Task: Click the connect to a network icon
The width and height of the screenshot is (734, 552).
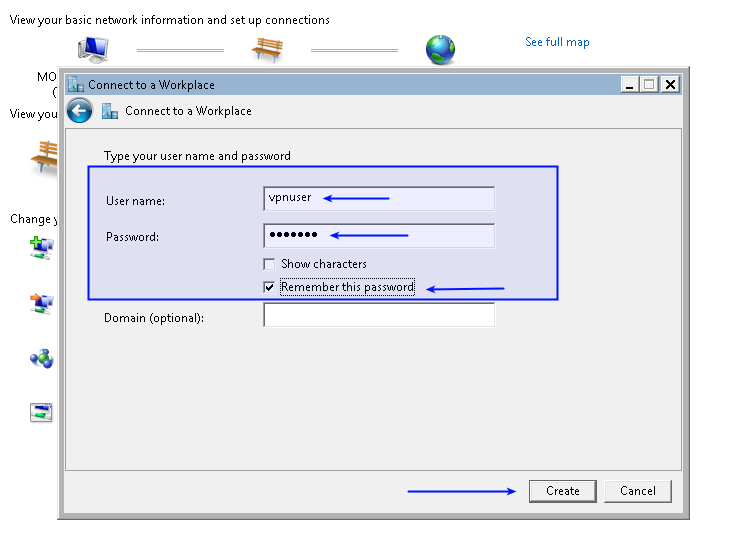Action: (41, 302)
